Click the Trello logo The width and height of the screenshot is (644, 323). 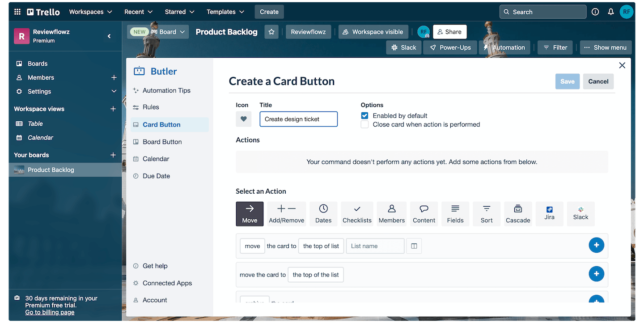[x=43, y=12]
